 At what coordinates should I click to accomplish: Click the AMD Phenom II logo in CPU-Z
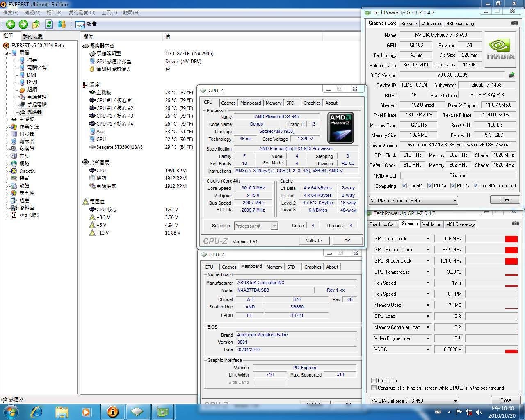[340, 128]
